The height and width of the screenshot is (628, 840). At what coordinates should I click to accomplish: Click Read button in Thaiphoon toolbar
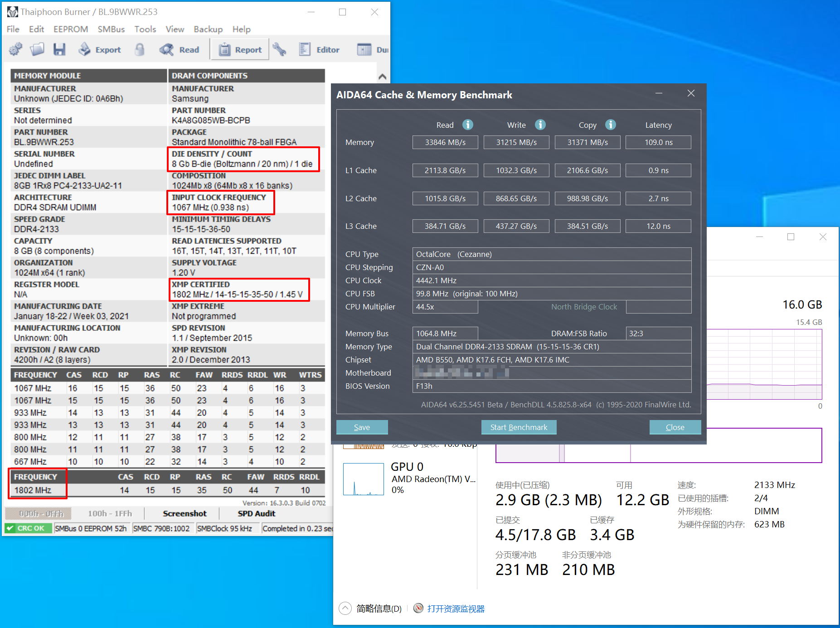180,49
